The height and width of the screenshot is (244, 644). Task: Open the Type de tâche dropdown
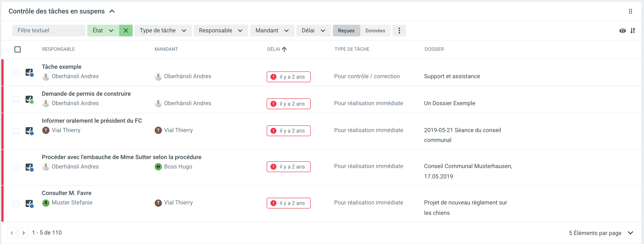[163, 31]
